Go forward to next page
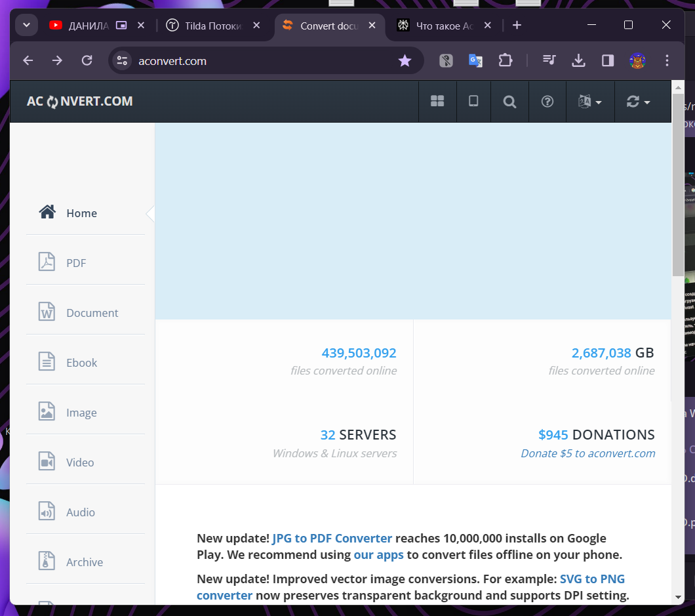The image size is (695, 616). (57, 60)
